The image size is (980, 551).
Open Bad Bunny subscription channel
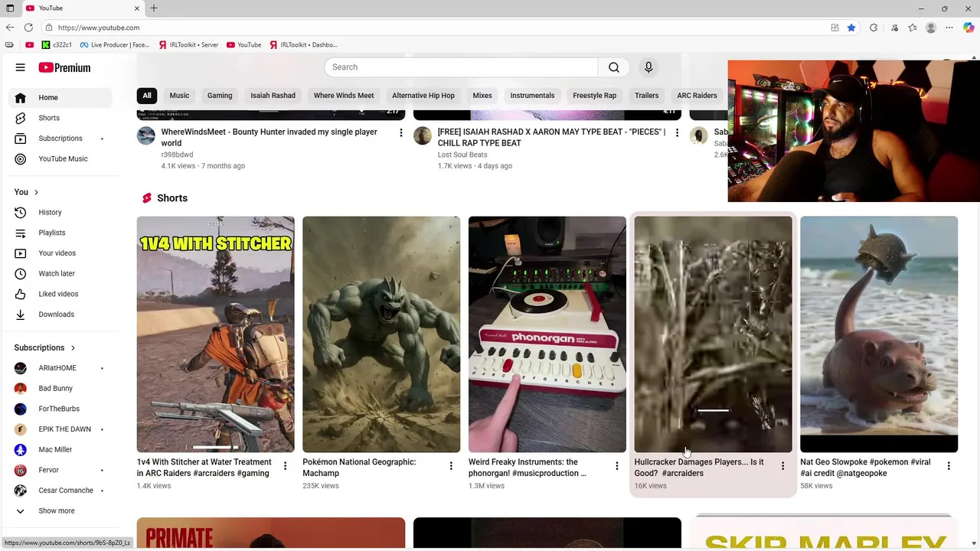(60, 389)
